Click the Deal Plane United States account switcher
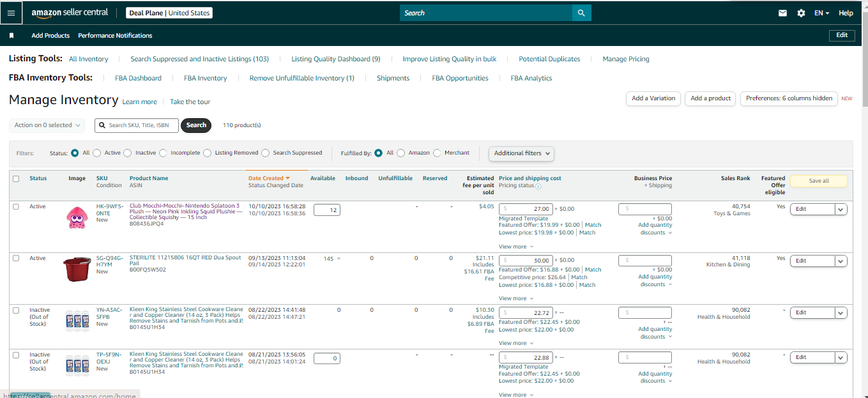Viewport: 868px width, 398px height. 169,13
